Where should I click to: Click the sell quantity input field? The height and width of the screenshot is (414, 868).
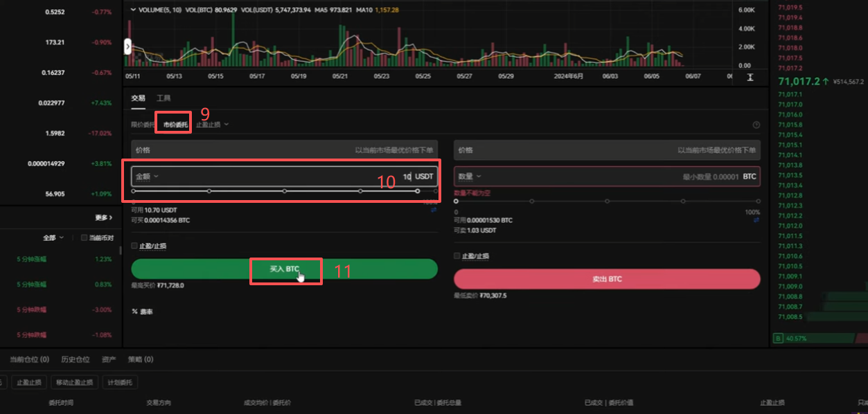607,177
